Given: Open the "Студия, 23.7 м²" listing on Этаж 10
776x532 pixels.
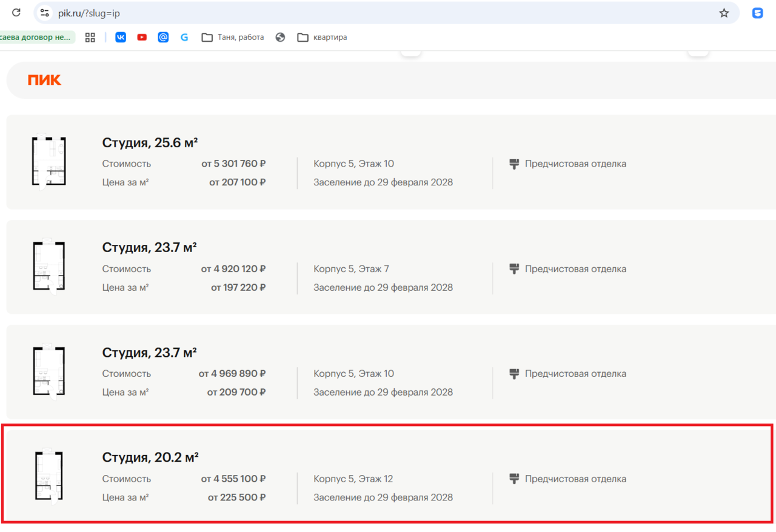Looking at the screenshot, I should pos(149,353).
